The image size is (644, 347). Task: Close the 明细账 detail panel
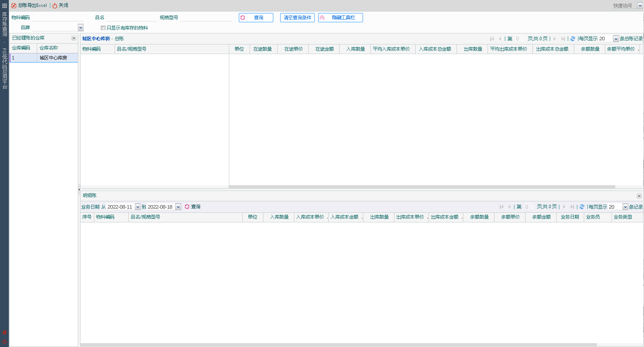tap(639, 196)
